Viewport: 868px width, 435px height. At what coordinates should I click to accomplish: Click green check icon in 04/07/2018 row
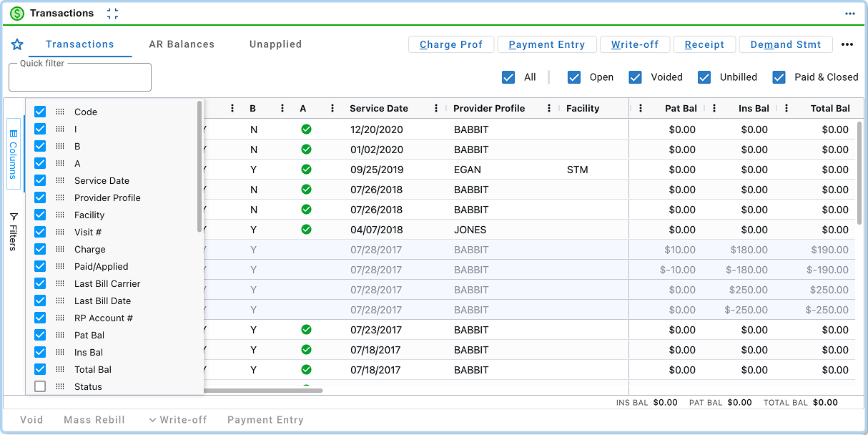coord(306,230)
